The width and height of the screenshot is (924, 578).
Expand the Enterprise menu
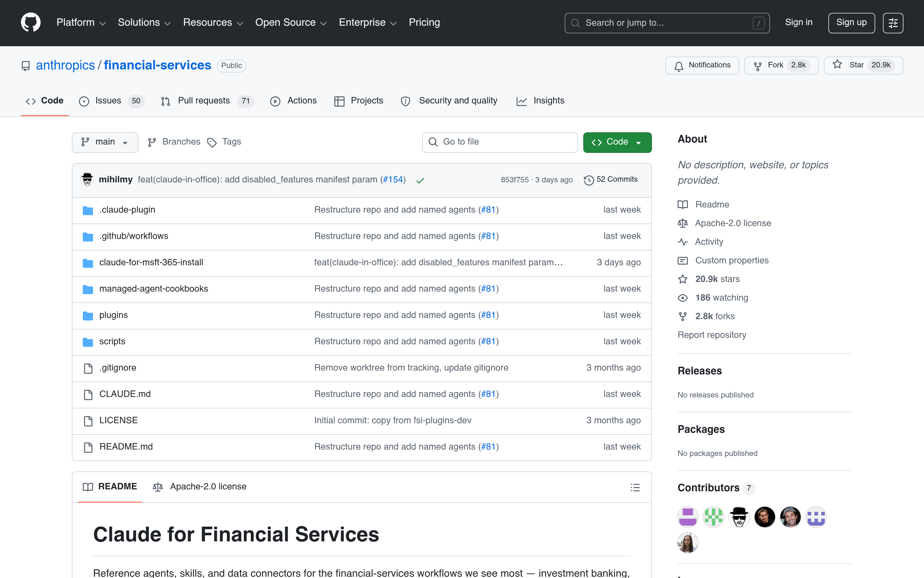[368, 22]
